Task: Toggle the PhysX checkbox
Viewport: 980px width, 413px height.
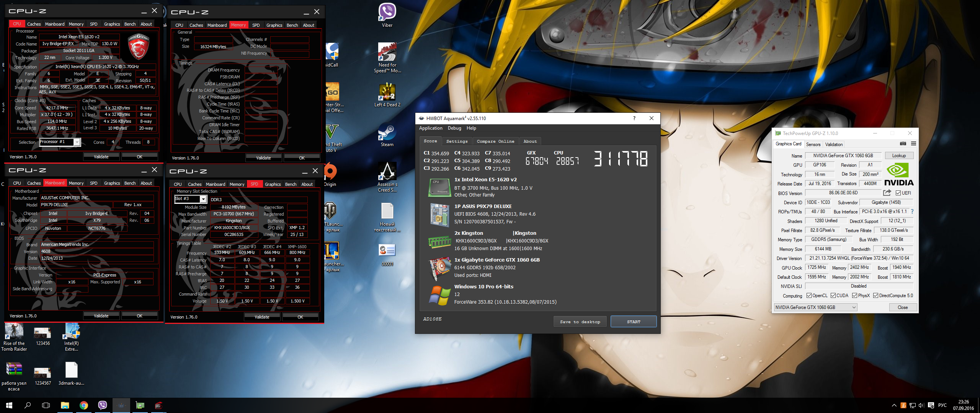Action: tap(854, 296)
